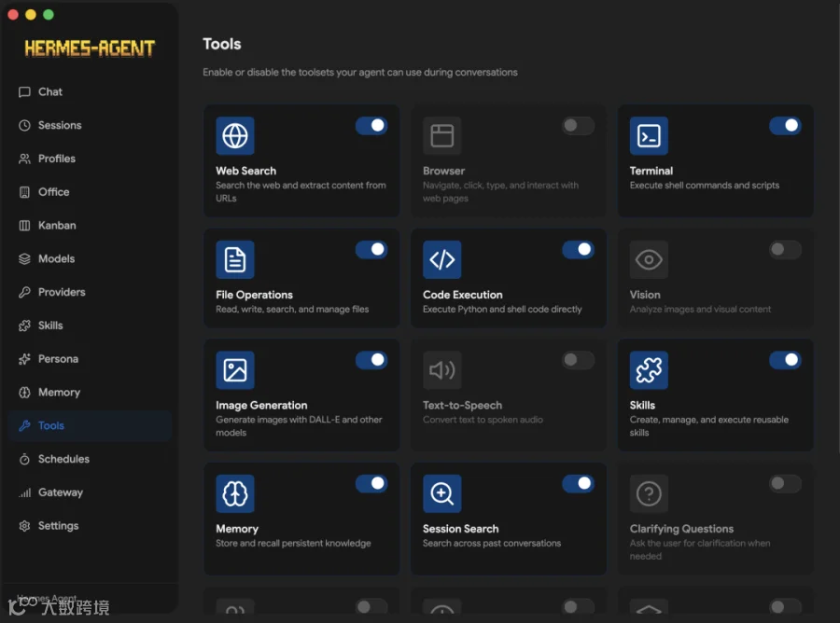840x623 pixels.
Task: Click the Settings gear icon in sidebar
Action: tap(24, 526)
